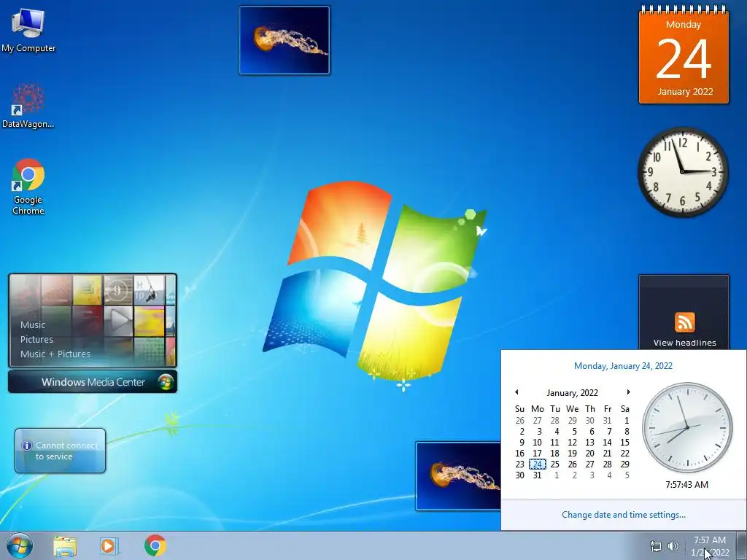
Task: Open the Windows Start orb
Action: coord(20,545)
